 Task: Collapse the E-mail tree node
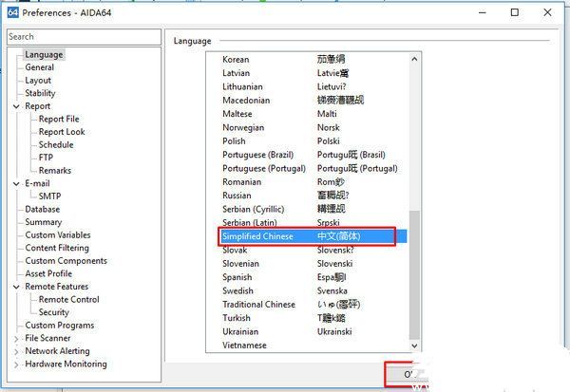(16, 183)
